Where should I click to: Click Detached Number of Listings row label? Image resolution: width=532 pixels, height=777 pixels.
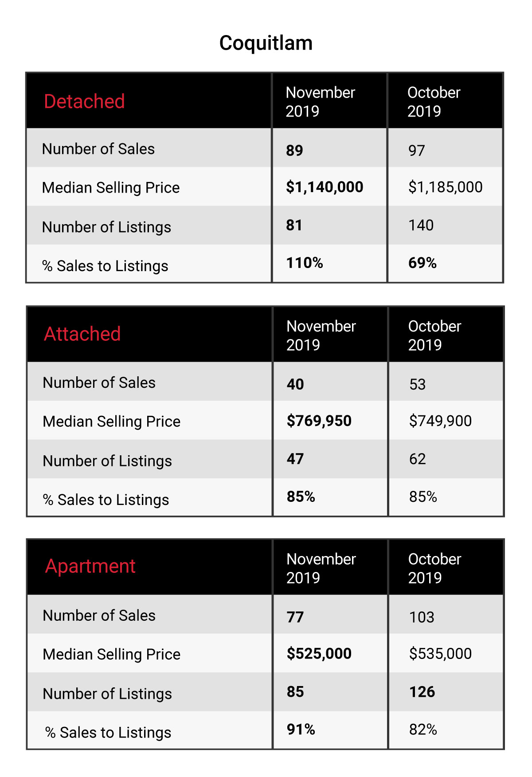point(106,227)
